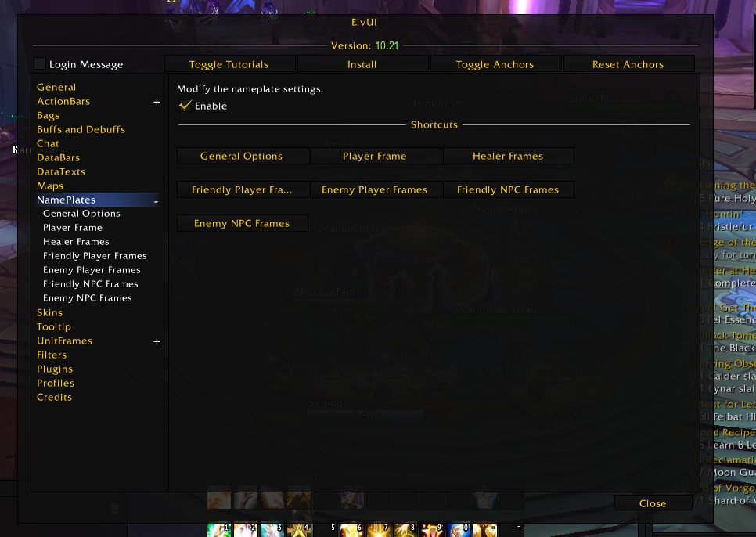
Task: Select DataBars in the sidebar
Action: (x=59, y=157)
